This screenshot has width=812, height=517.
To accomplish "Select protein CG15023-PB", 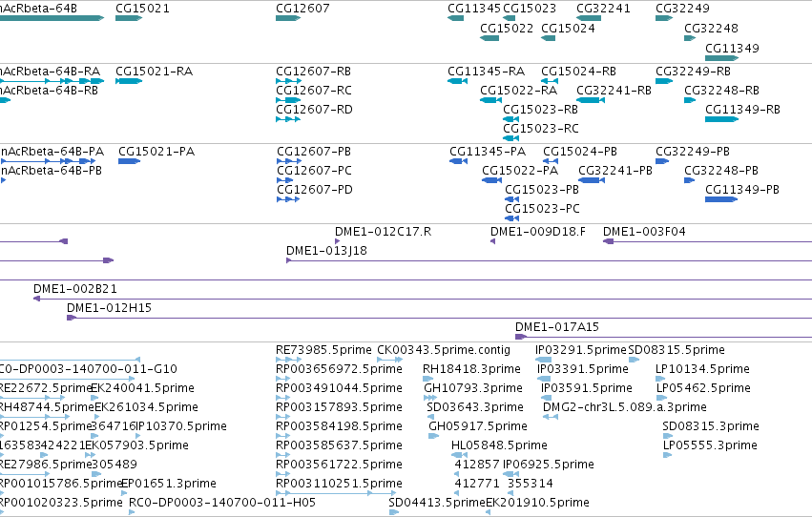I will [x=512, y=199].
